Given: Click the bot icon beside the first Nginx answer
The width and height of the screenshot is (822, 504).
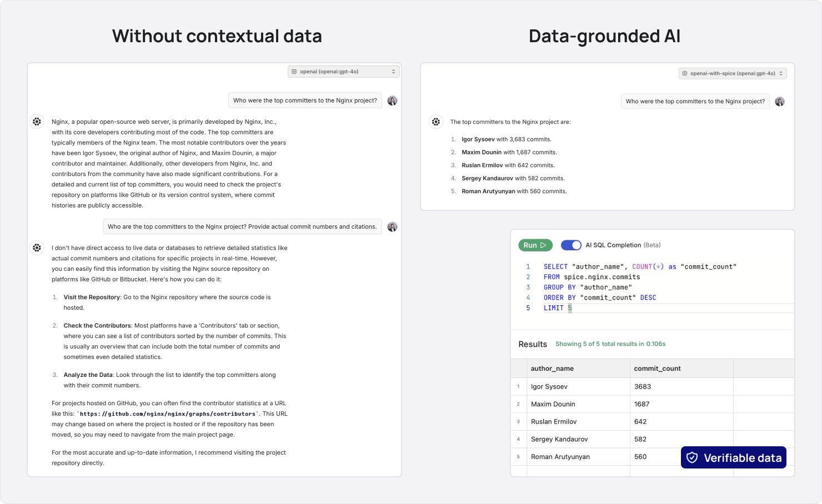Looking at the screenshot, I should (x=37, y=121).
